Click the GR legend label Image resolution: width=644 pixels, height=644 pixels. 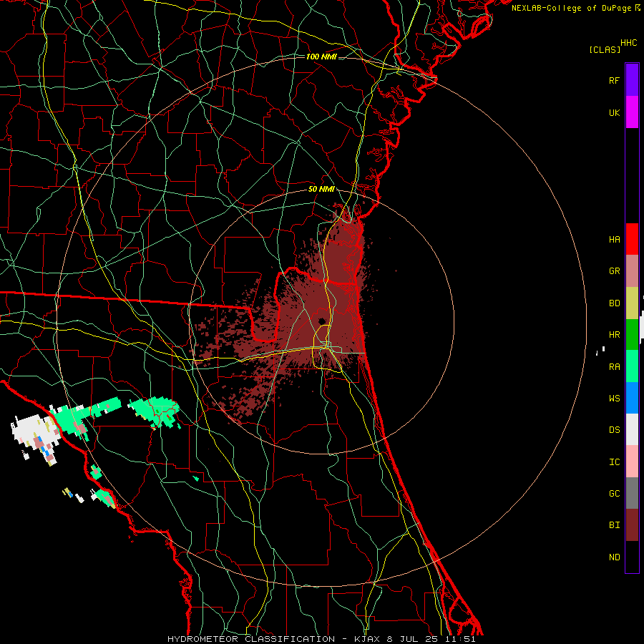615,271
